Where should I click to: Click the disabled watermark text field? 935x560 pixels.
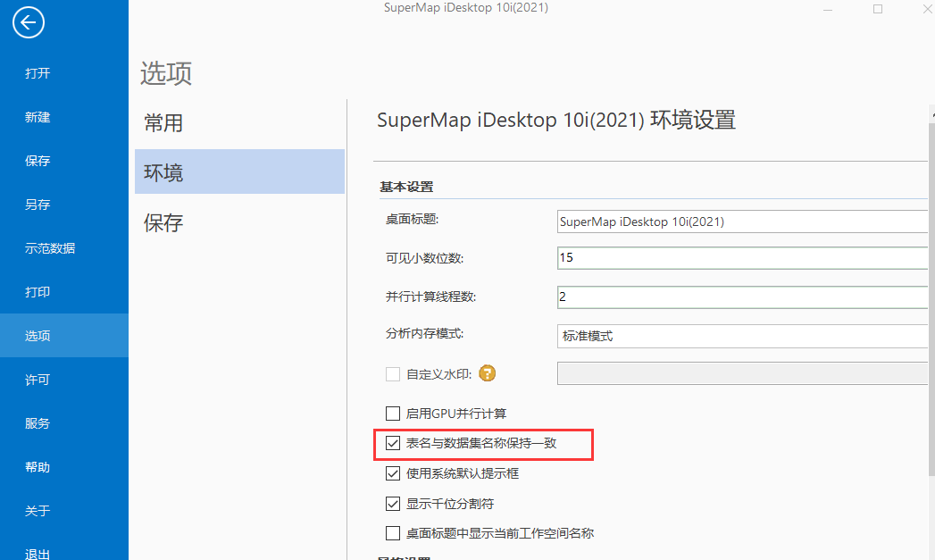[x=742, y=373]
